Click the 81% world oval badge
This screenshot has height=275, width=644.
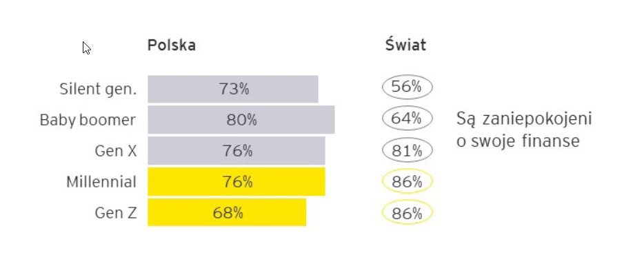[x=407, y=150]
